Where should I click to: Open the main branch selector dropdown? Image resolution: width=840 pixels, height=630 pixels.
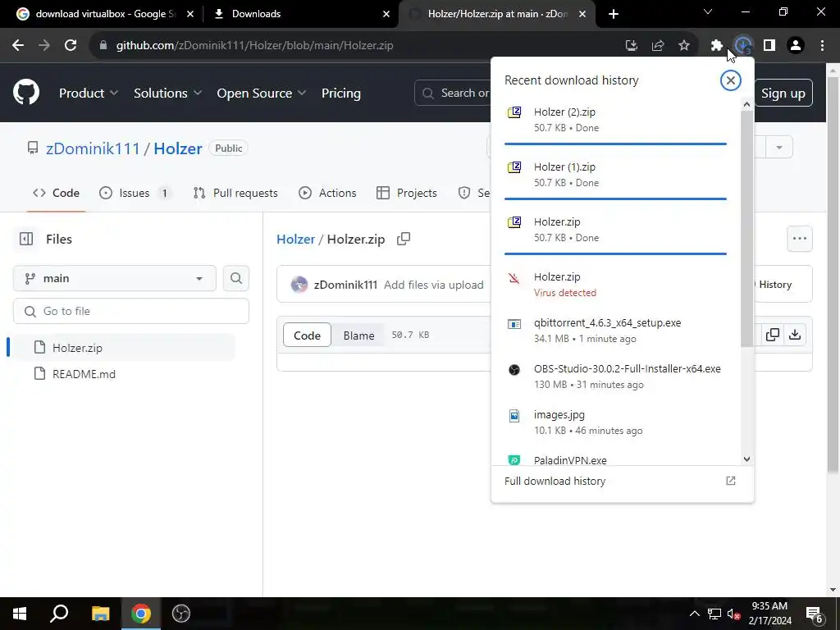115,278
